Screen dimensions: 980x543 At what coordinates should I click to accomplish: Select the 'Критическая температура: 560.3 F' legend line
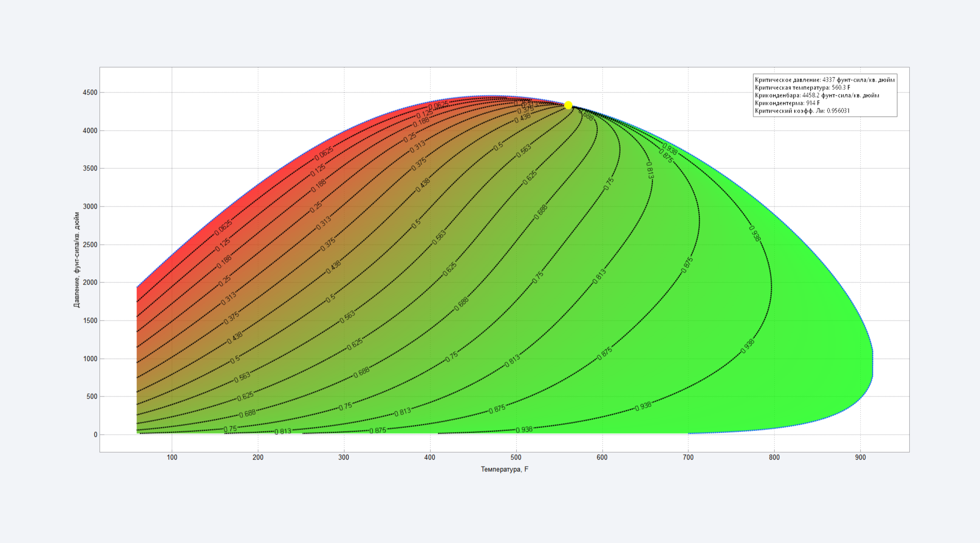[x=803, y=88]
